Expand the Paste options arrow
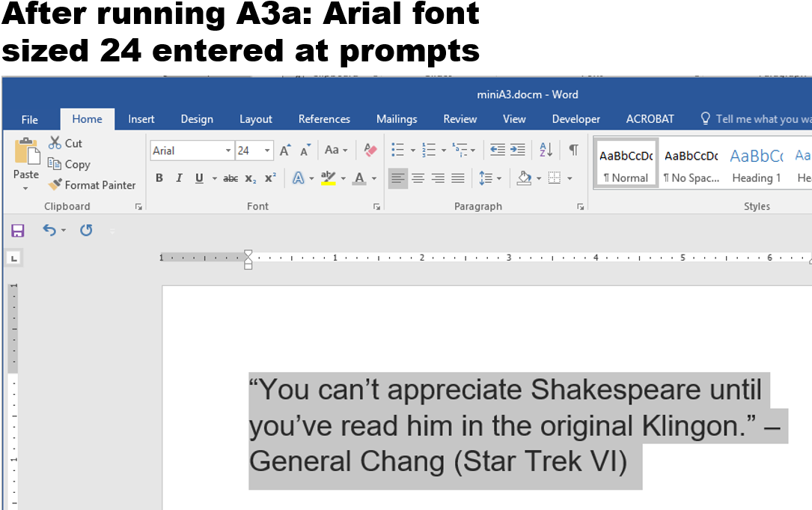The height and width of the screenshot is (510, 812). [x=26, y=189]
